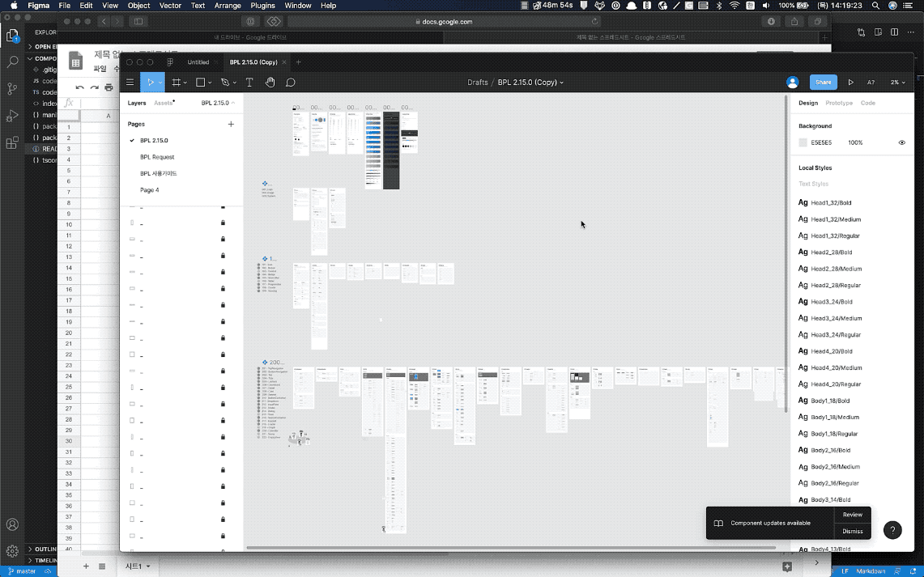Viewport: 924px width, 577px height.
Task: Switch to Code tab in right panel
Action: click(867, 103)
